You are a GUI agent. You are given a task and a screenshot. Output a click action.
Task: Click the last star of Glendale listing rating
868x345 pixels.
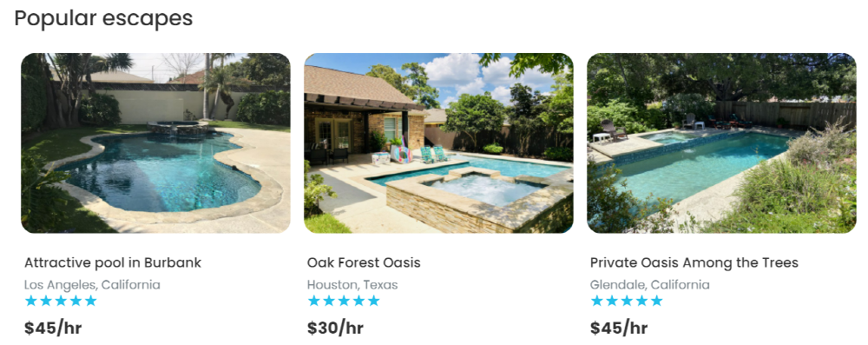(x=656, y=301)
